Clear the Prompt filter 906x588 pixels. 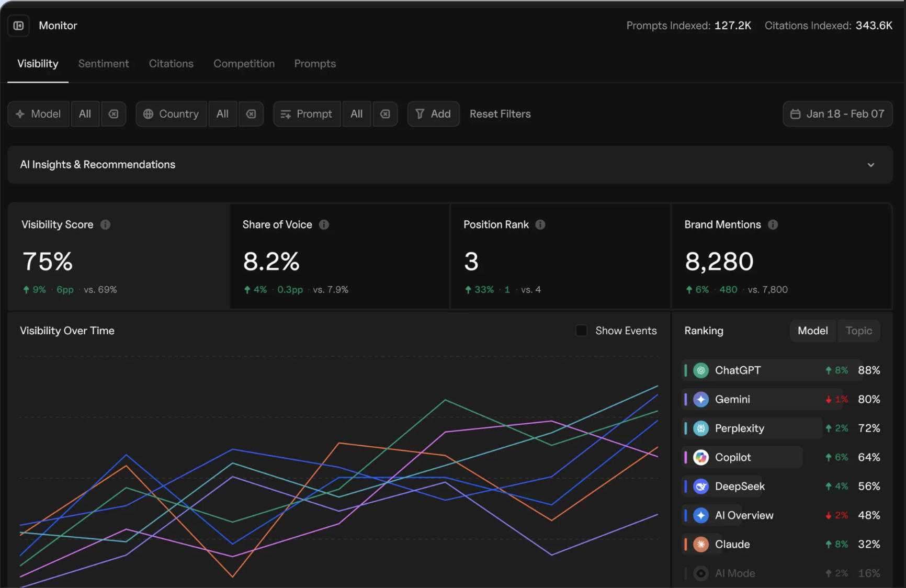[x=385, y=114]
